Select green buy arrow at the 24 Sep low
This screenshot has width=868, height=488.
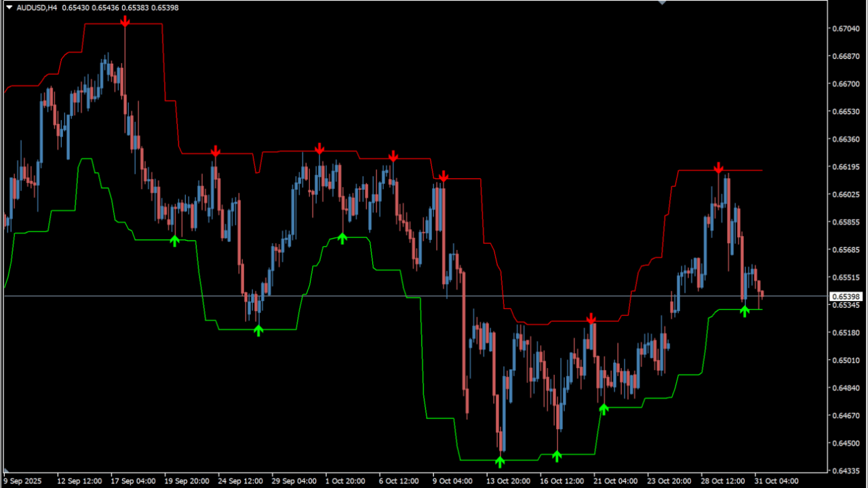tap(258, 330)
